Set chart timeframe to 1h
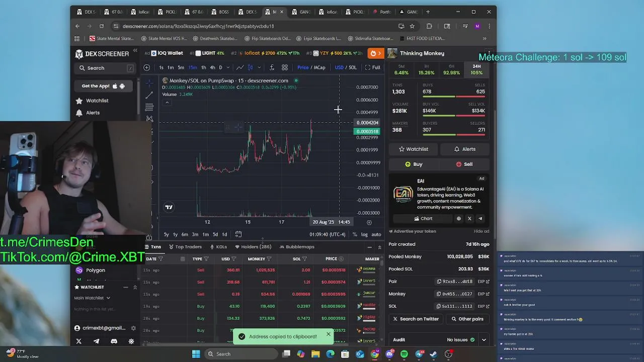 (203, 67)
